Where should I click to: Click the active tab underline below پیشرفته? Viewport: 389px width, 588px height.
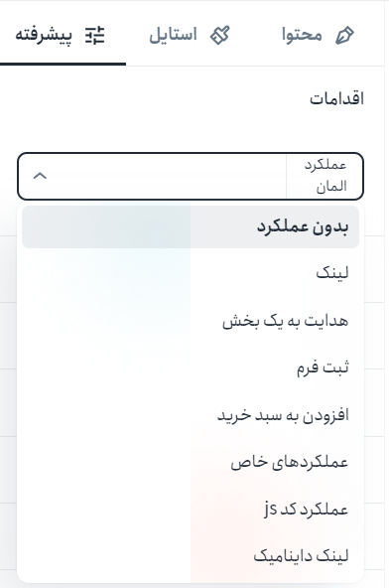coord(63,65)
